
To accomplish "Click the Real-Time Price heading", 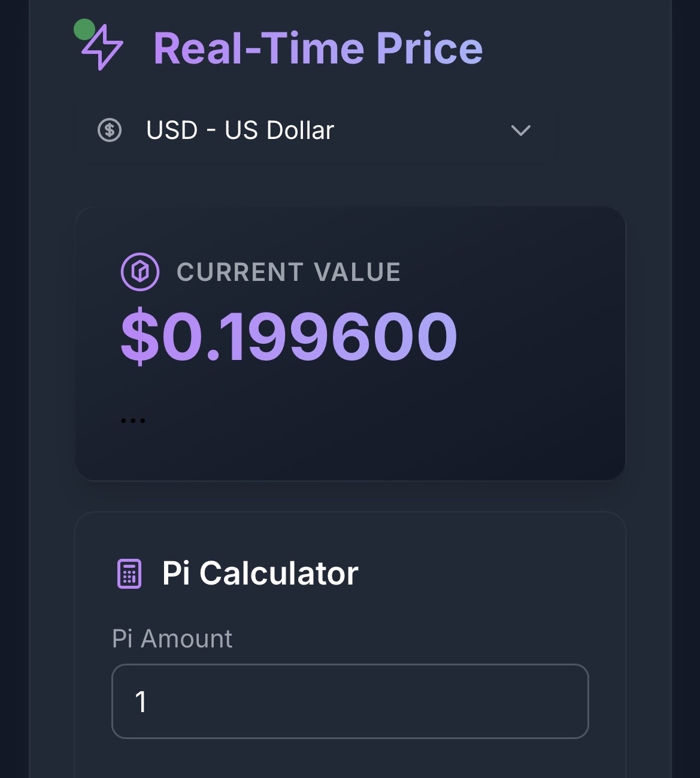I will [318, 49].
